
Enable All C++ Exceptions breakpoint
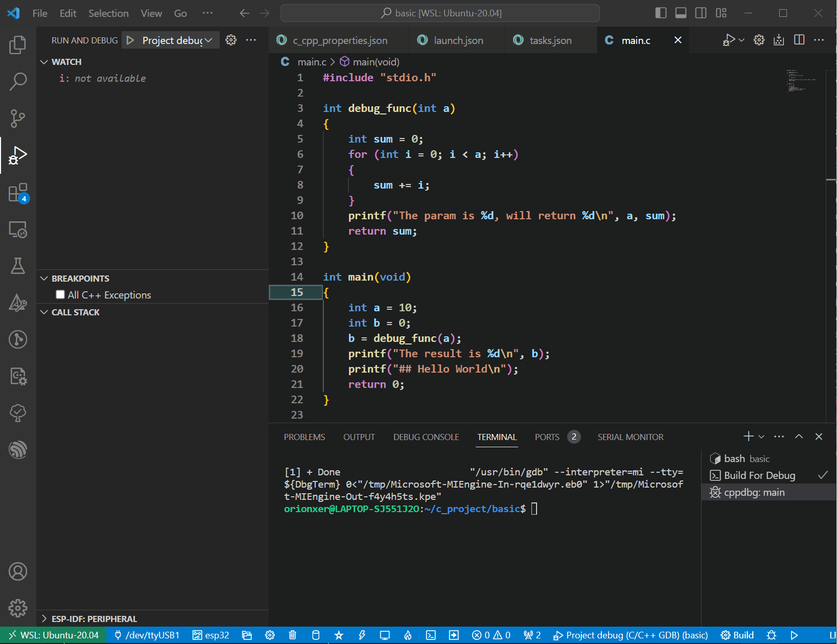point(60,294)
